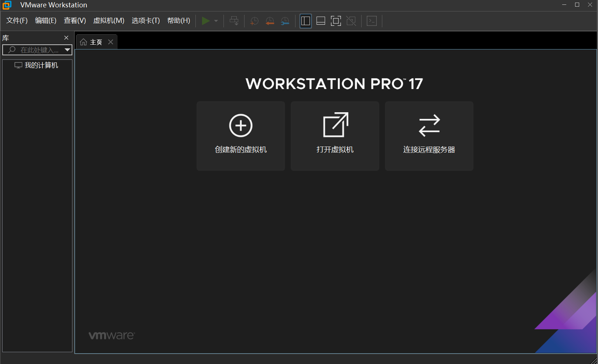This screenshot has width=598, height=364.
Task: Click 连接远程服务器 tile
Action: [x=429, y=136]
